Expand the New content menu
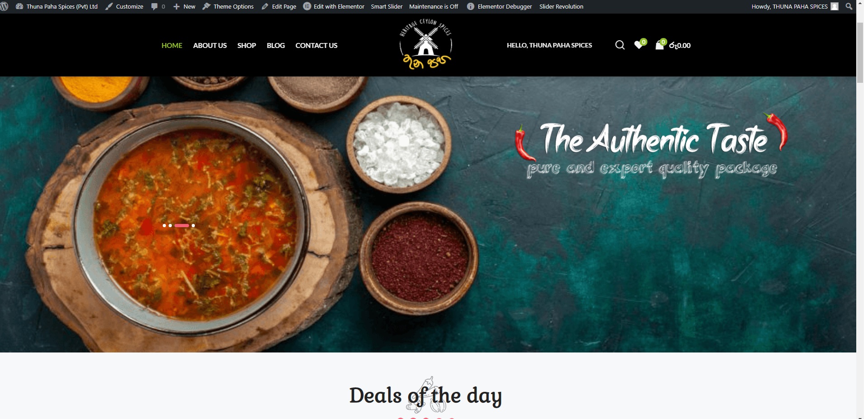The image size is (868, 419). click(184, 6)
